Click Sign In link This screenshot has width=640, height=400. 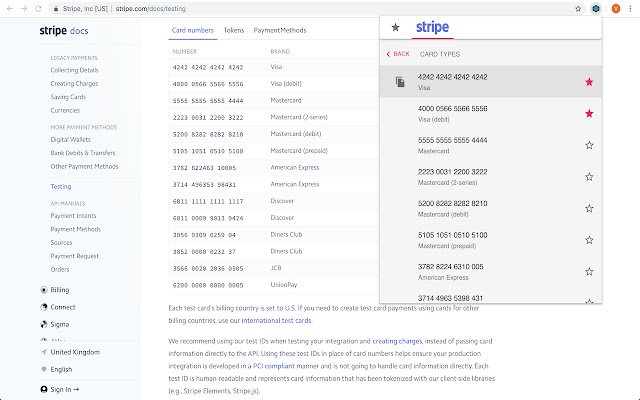coord(65,389)
